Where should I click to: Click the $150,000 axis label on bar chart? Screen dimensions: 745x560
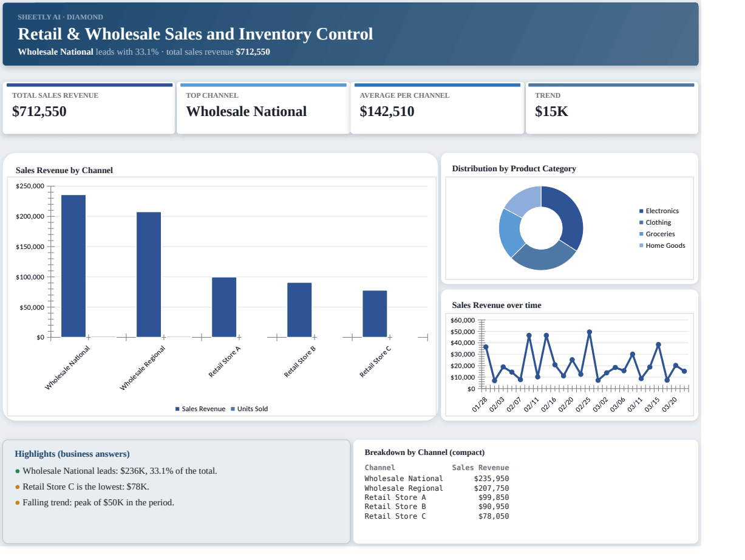click(30, 247)
